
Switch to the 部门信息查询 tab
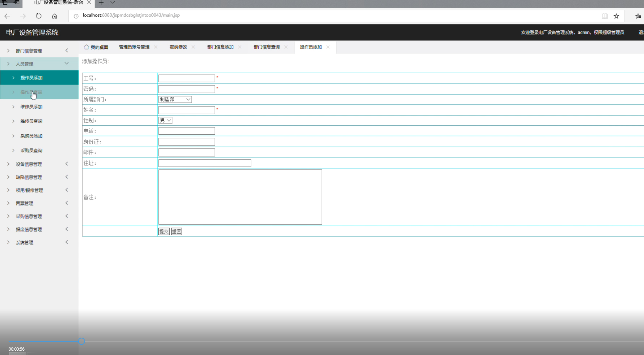tap(266, 47)
